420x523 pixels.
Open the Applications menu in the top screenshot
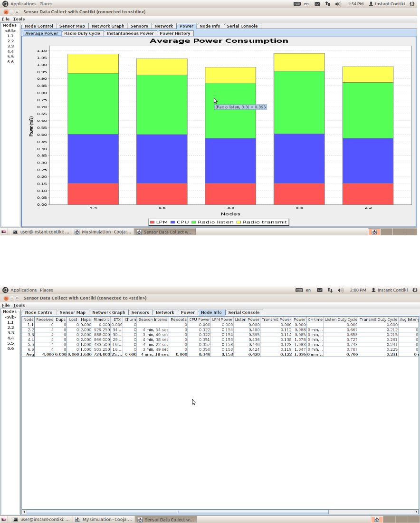click(23, 4)
